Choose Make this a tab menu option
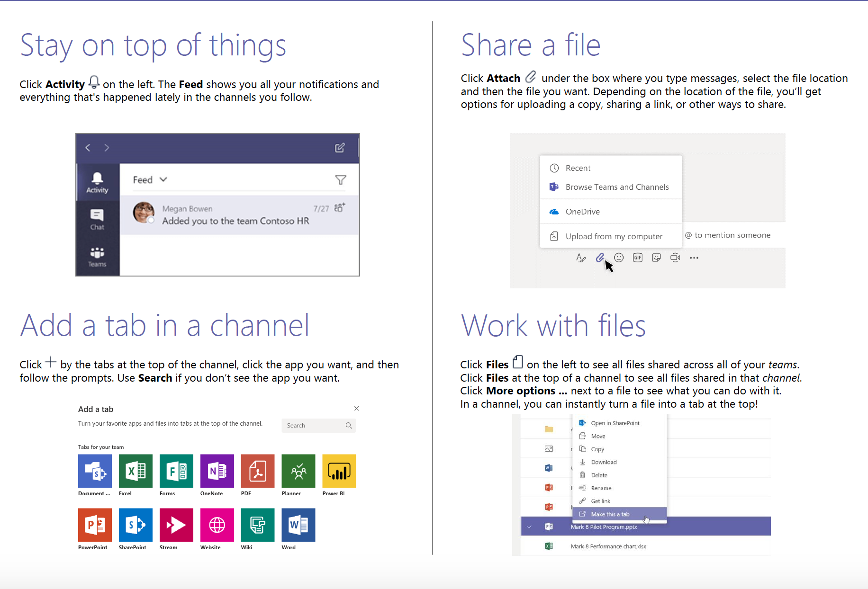Image resolution: width=868 pixels, height=589 pixels. click(610, 514)
